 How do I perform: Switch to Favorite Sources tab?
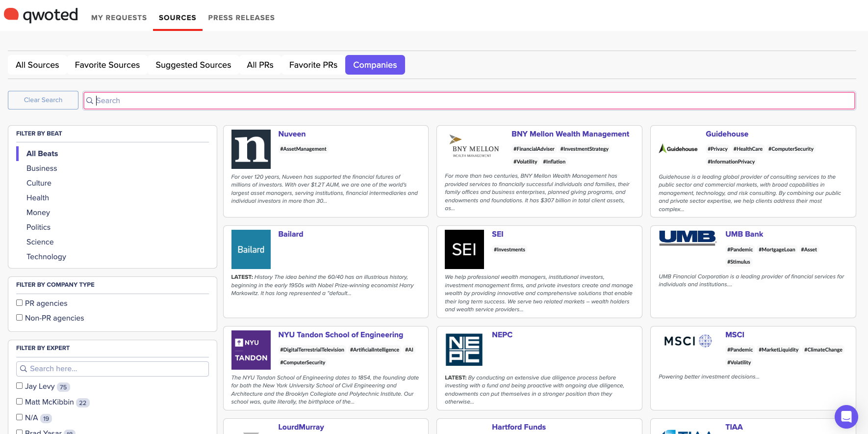click(x=107, y=65)
